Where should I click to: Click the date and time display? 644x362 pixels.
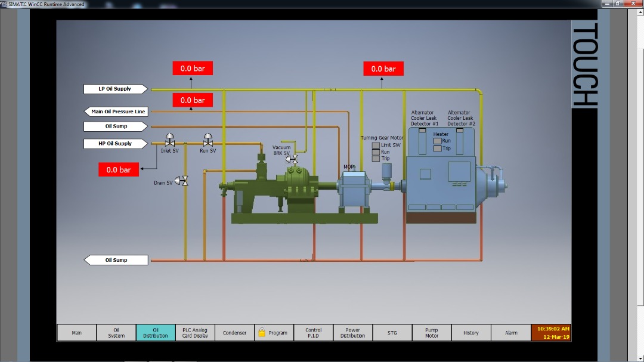tap(553, 333)
